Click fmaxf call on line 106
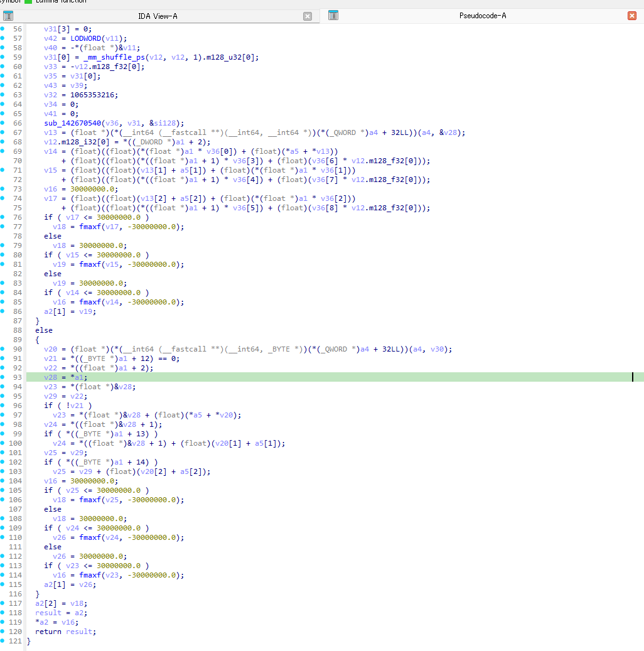 (90, 500)
